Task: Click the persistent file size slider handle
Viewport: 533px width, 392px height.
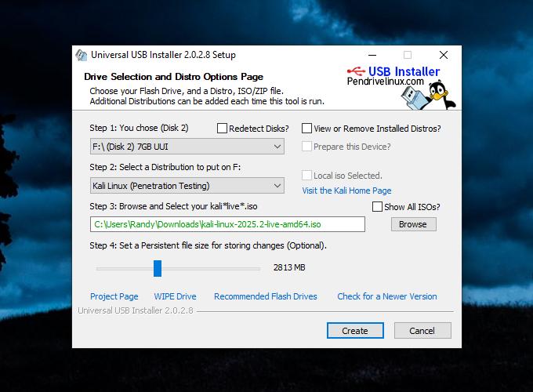Action: click(158, 268)
